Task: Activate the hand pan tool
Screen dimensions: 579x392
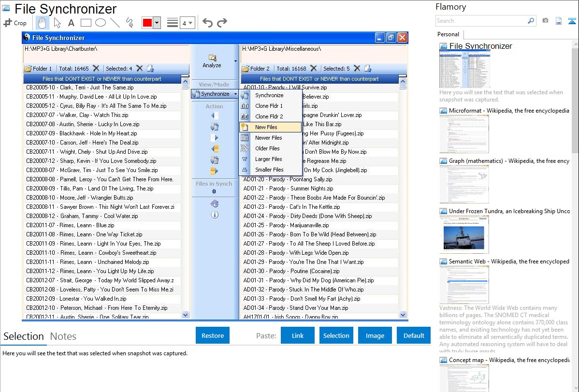Action: pyautogui.click(x=42, y=23)
